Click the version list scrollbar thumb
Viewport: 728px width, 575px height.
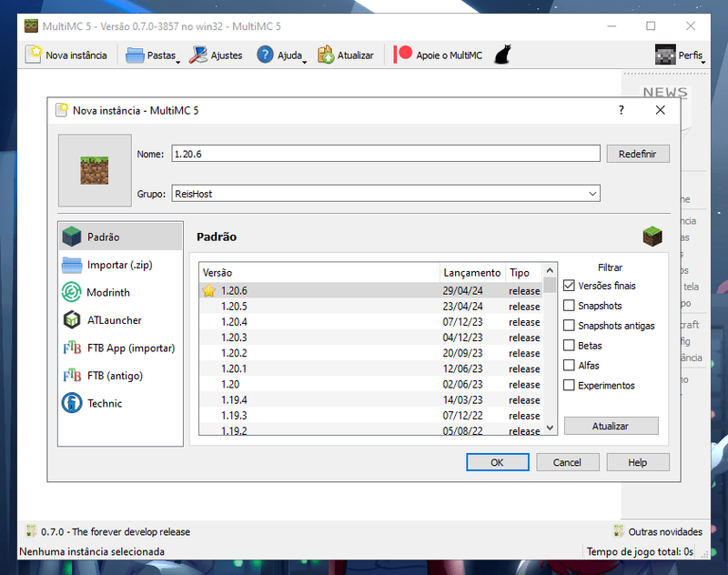point(550,285)
